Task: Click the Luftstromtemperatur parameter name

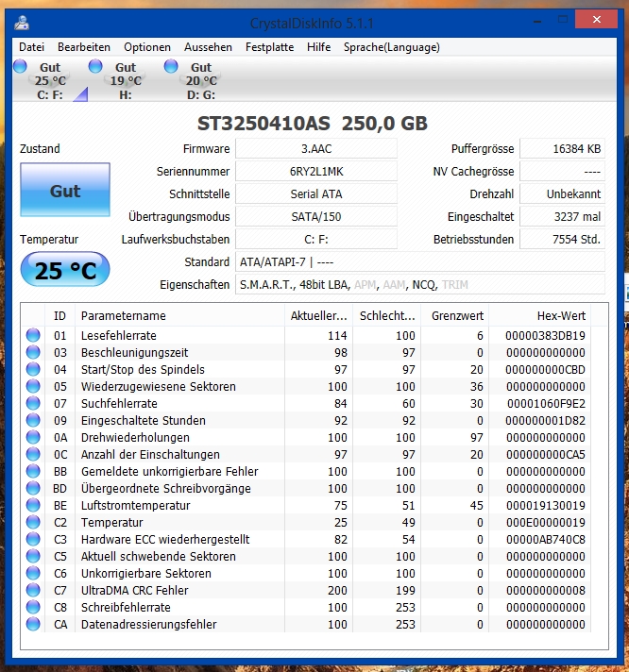Action: pyautogui.click(x=135, y=505)
